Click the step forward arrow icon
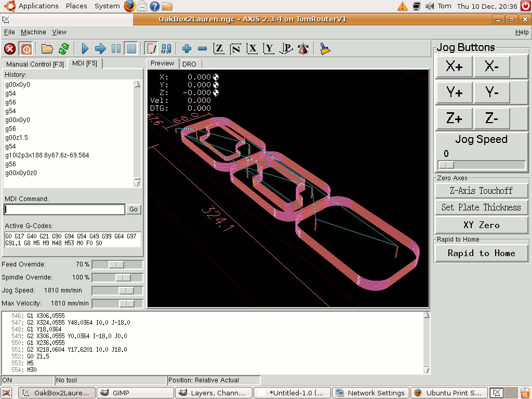The width and height of the screenshot is (532, 399). point(101,49)
